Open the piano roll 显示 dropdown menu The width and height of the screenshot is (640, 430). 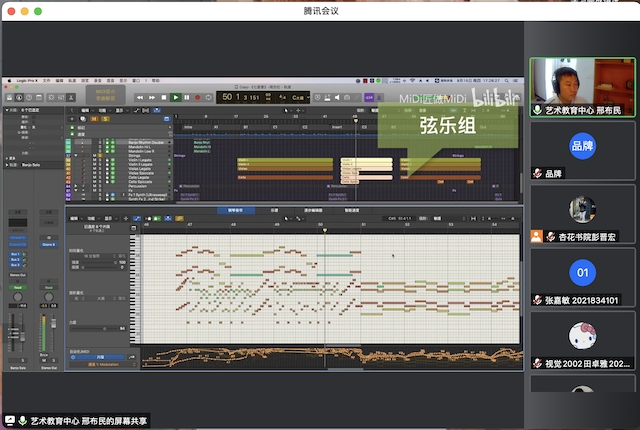[109, 219]
